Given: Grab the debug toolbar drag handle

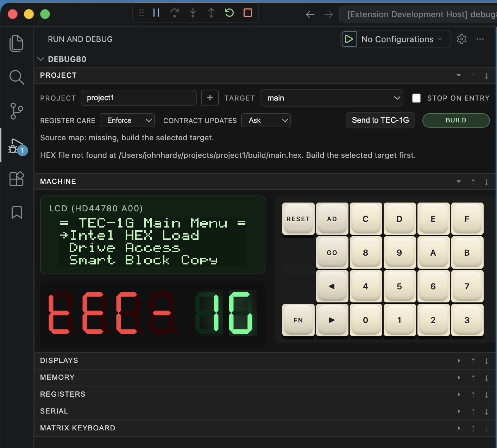Looking at the screenshot, I should (x=141, y=13).
